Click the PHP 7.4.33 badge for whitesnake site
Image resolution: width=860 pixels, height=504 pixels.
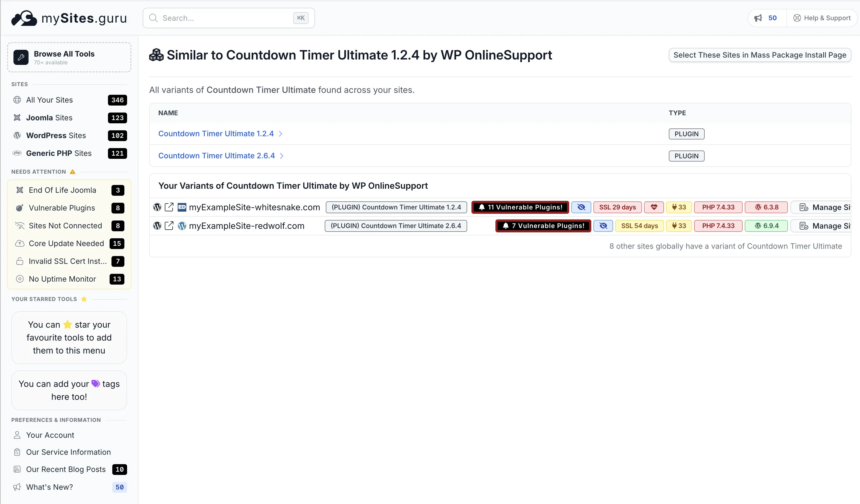[x=718, y=207]
